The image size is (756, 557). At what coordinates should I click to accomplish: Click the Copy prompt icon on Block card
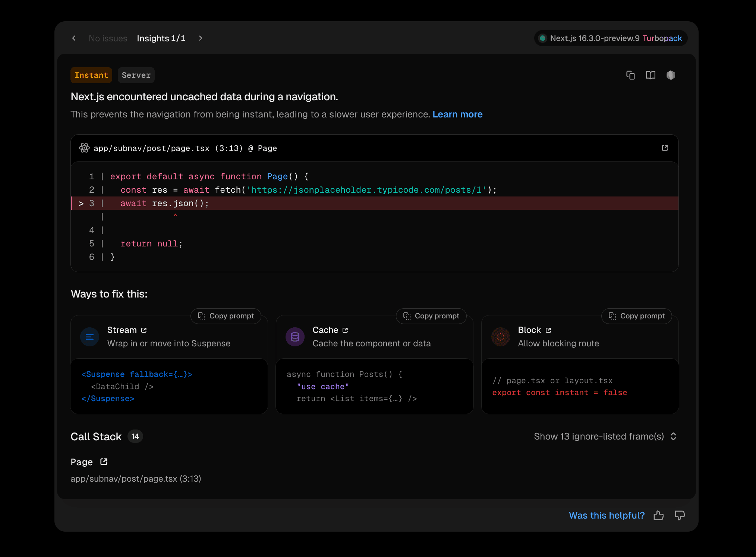[x=612, y=316]
